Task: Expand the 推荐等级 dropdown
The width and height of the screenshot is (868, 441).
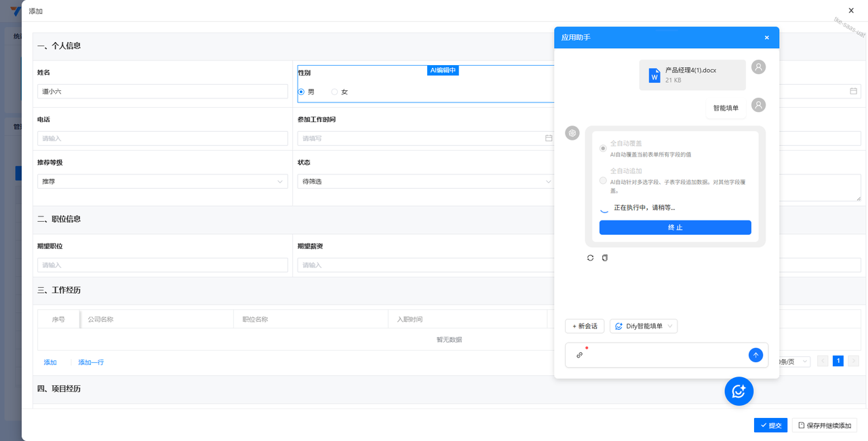Action: (x=163, y=182)
